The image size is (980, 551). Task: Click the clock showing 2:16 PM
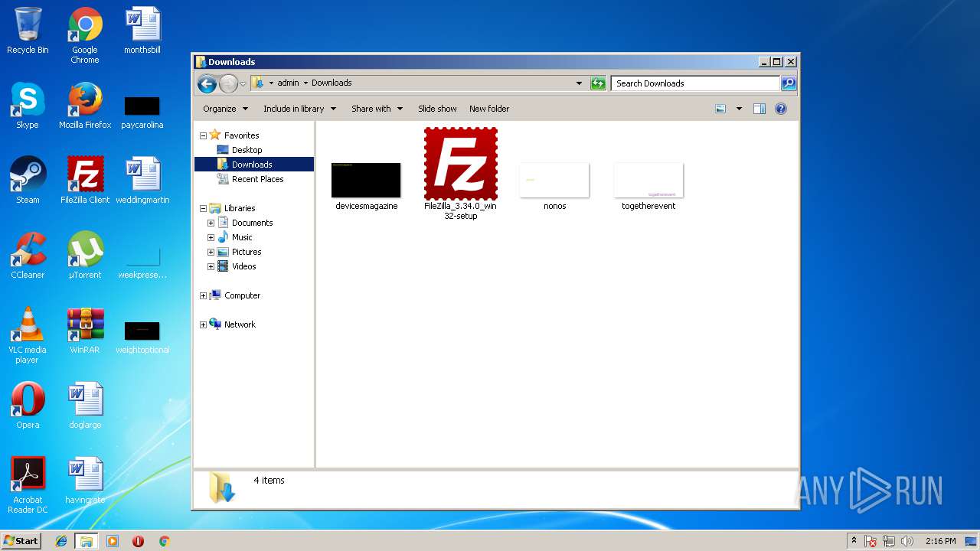(x=940, y=541)
